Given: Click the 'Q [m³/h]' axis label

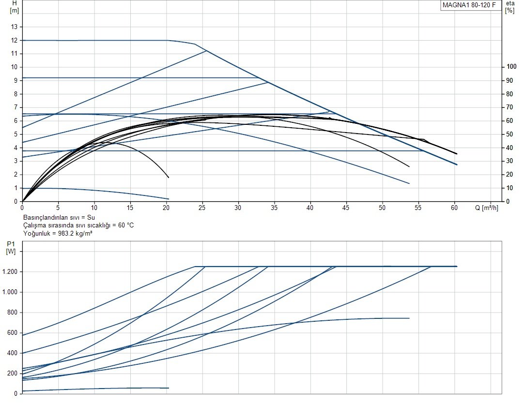Looking at the screenshot, I should 487,208.
